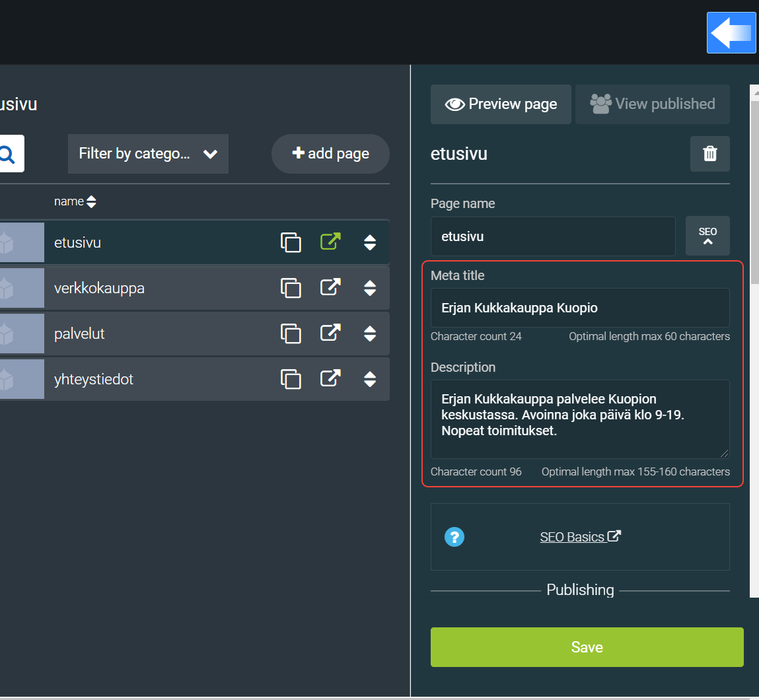Click the blue help question mark icon
Screen dimensions: 759x700
[454, 537]
